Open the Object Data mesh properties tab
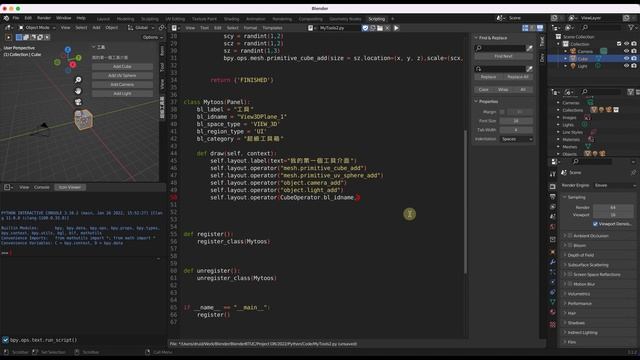Image resolution: width=640 pixels, height=360 pixels. pos(553,302)
